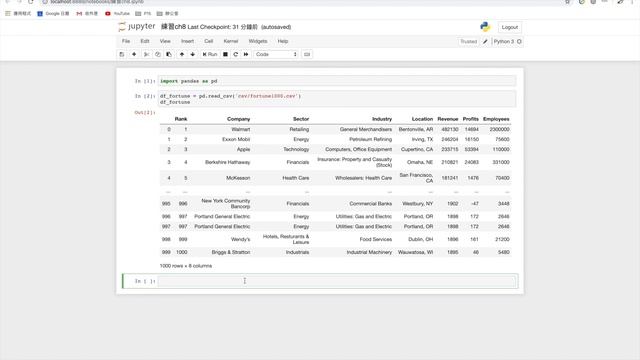Click the Sector column header
Screen dimensions: 640x360
point(301,119)
